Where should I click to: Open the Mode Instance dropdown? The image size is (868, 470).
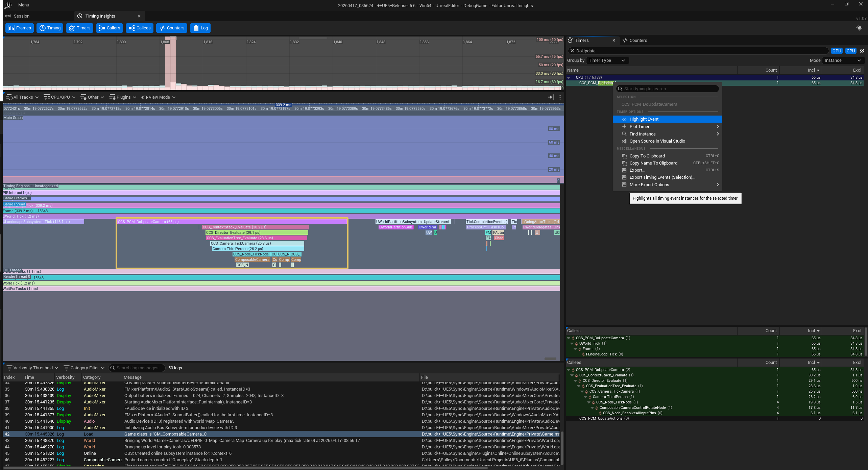click(x=843, y=60)
